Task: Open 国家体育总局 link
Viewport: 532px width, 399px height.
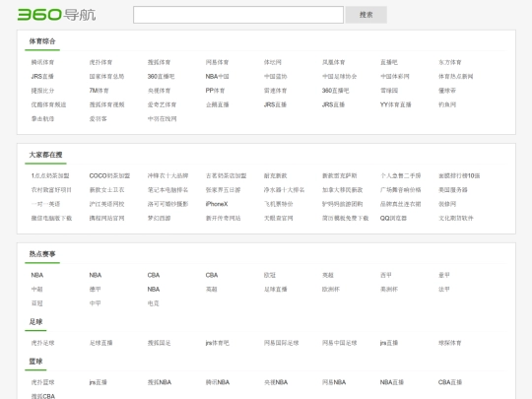Action: pos(106,77)
